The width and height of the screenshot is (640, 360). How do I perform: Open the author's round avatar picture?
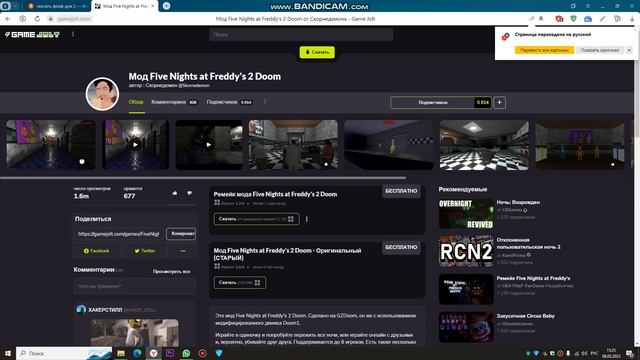click(102, 94)
